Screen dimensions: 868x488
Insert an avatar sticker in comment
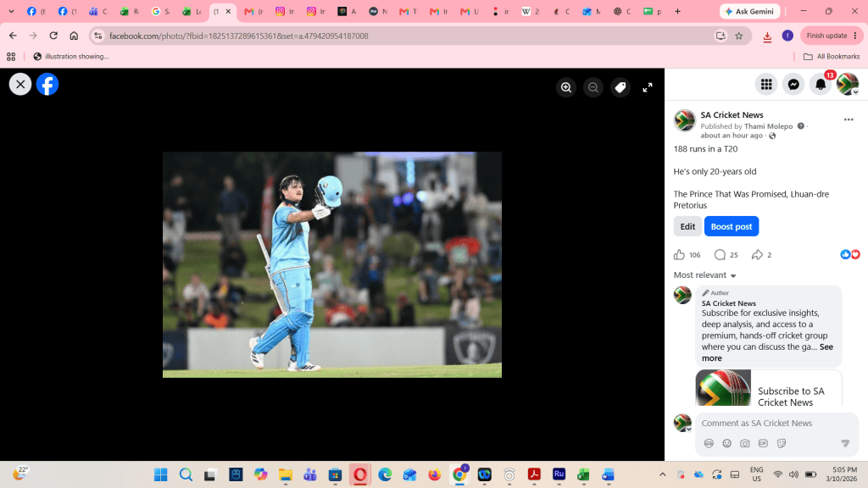coord(709,443)
